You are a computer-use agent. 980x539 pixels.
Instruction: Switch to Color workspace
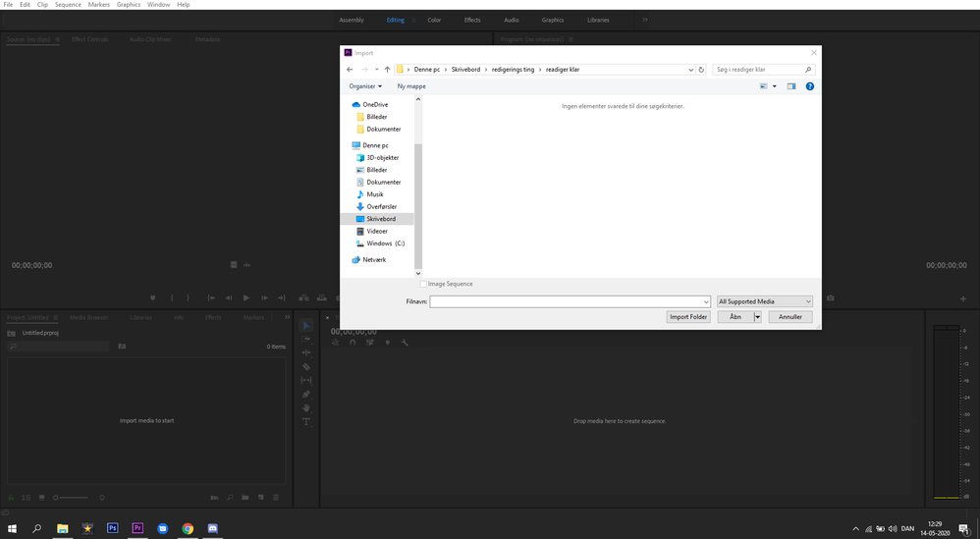tap(434, 20)
